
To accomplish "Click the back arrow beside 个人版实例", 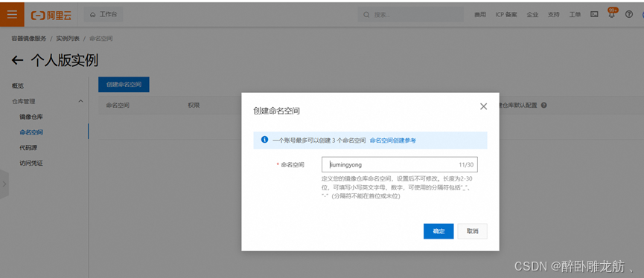I will click(17, 61).
